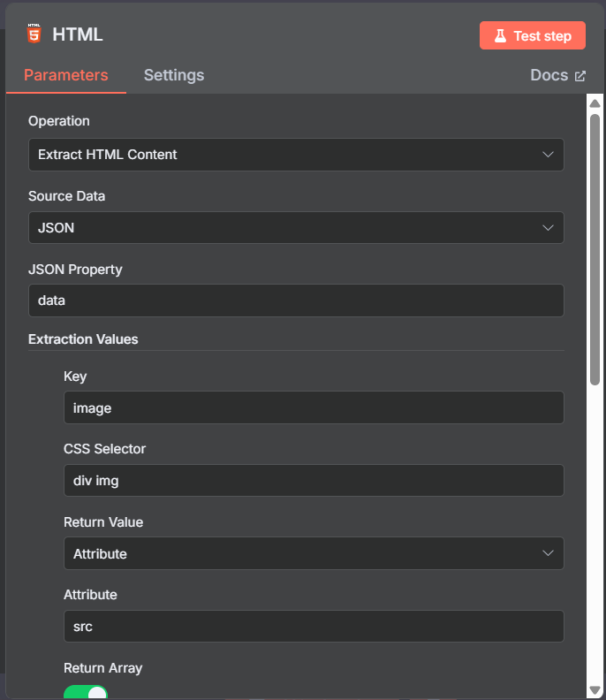Click the Operation dropdown chevron
Image resolution: width=606 pixels, height=700 pixels.
pos(548,155)
